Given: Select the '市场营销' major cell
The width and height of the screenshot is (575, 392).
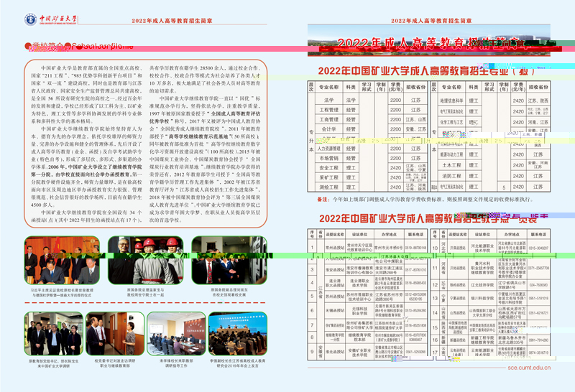Looking at the screenshot, I should pos(329,158).
